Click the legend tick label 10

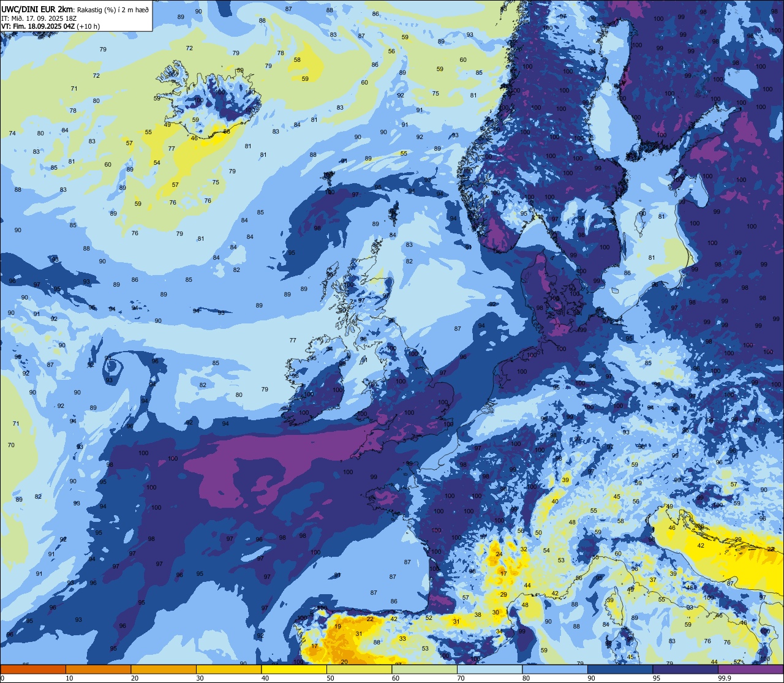click(x=69, y=678)
